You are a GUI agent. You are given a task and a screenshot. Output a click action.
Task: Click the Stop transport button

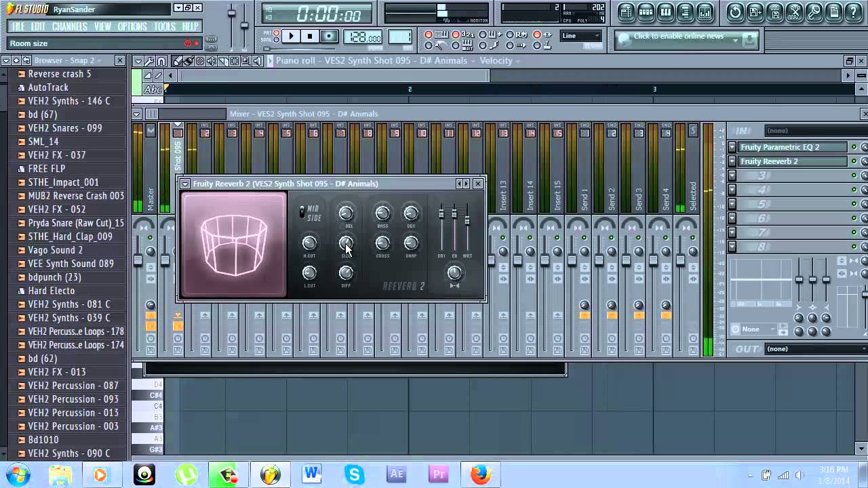coord(310,37)
